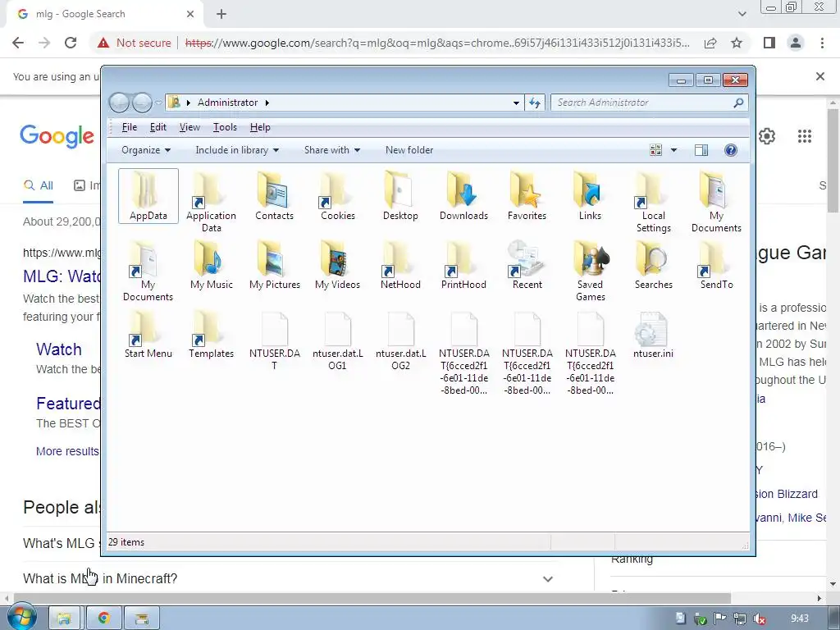Expand the Minecraft question in Chrome
This screenshot has height=630, width=840.
pos(547,578)
